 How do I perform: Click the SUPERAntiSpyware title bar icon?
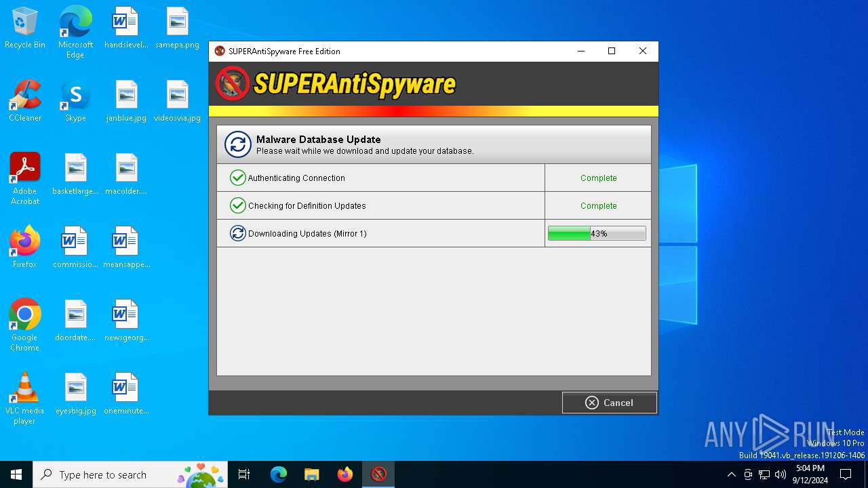point(220,51)
